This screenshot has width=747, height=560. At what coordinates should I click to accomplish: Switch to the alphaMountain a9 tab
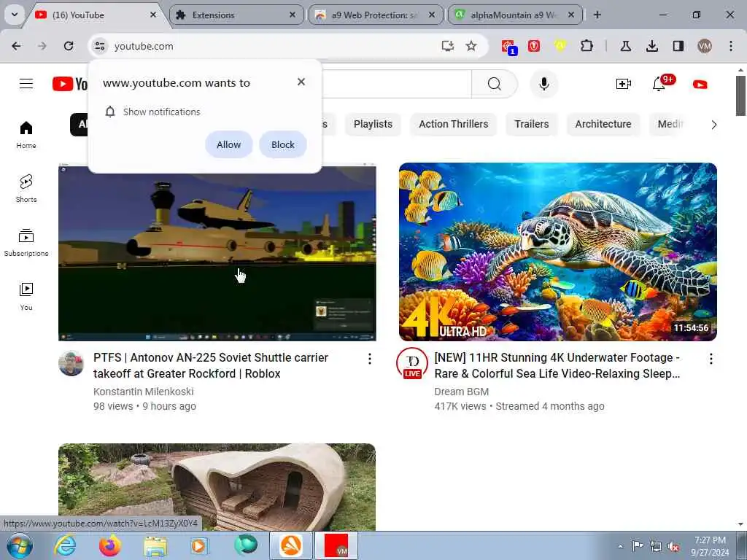(514, 15)
